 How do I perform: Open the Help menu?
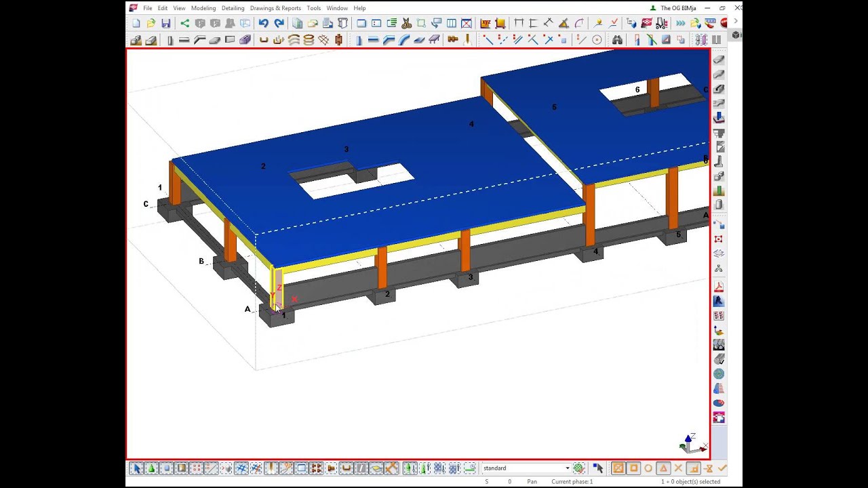(x=359, y=8)
